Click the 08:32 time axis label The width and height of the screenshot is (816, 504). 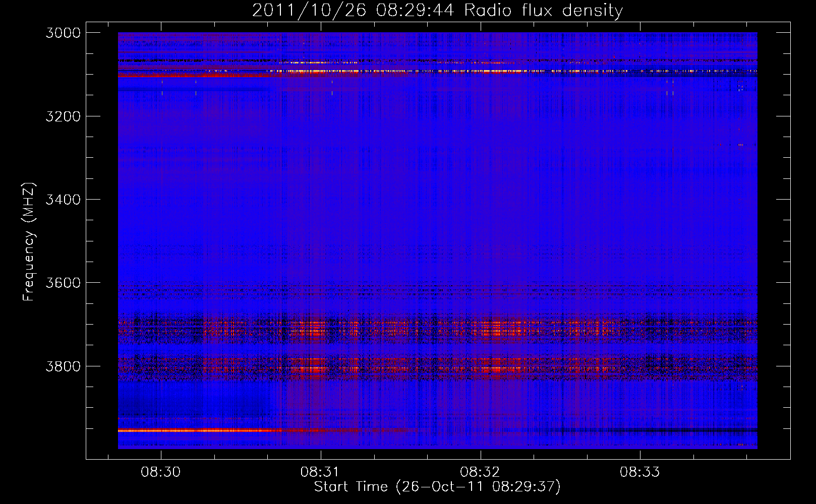pyautogui.click(x=480, y=472)
